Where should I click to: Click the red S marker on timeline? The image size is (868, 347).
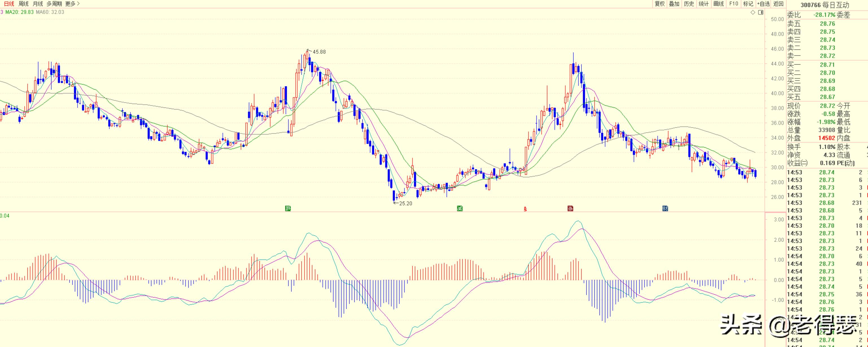pos(525,209)
